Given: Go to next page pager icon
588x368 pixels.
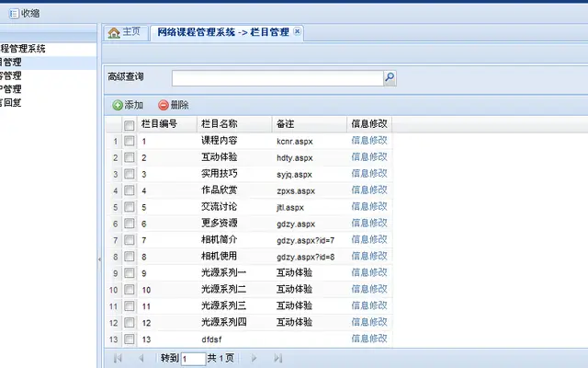Looking at the screenshot, I should [x=254, y=358].
